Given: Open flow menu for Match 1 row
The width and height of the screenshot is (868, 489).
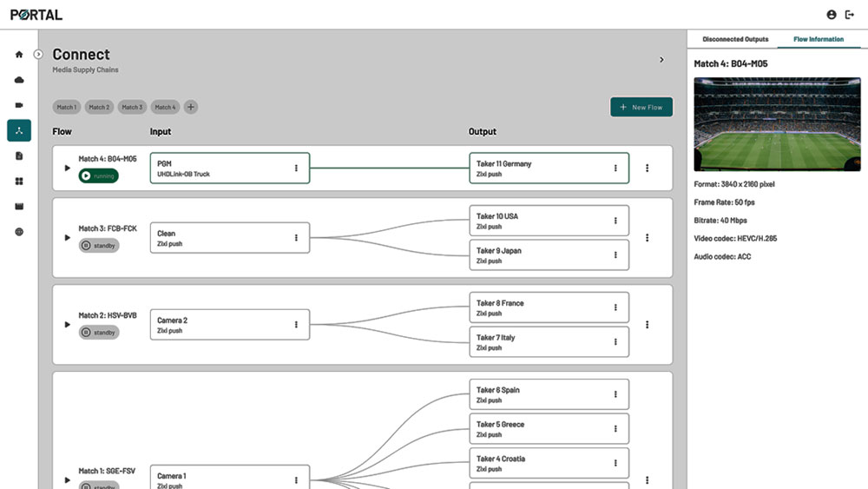Looking at the screenshot, I should coord(648,480).
